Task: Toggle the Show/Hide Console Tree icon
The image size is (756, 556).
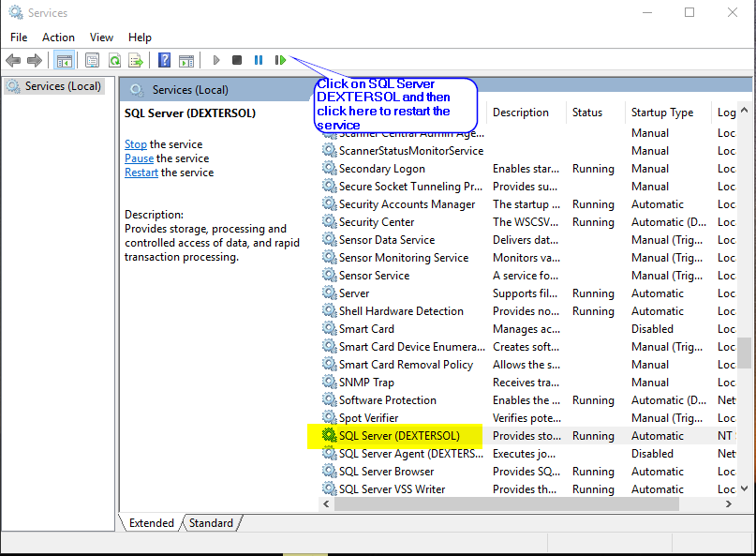Action: [64, 61]
